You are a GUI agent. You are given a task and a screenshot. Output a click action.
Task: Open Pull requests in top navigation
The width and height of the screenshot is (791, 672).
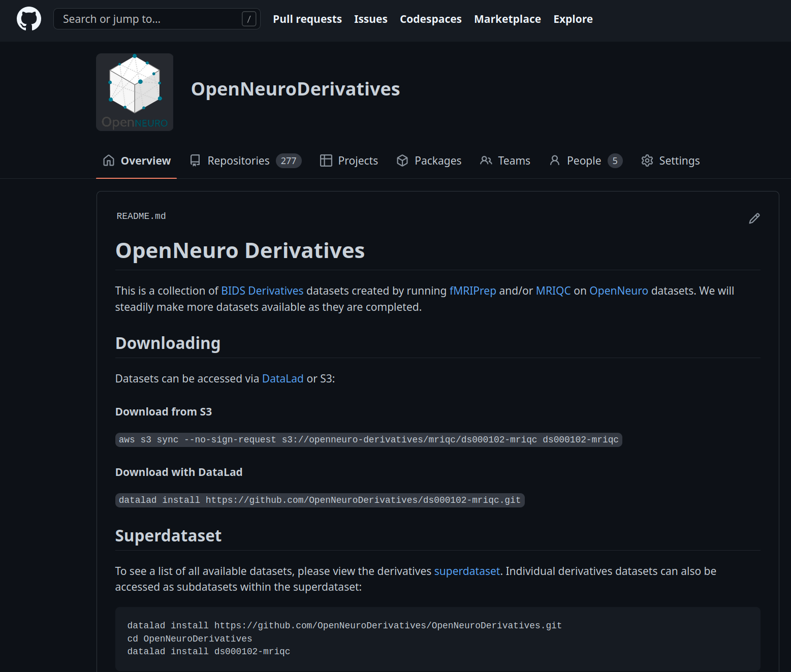pyautogui.click(x=307, y=19)
